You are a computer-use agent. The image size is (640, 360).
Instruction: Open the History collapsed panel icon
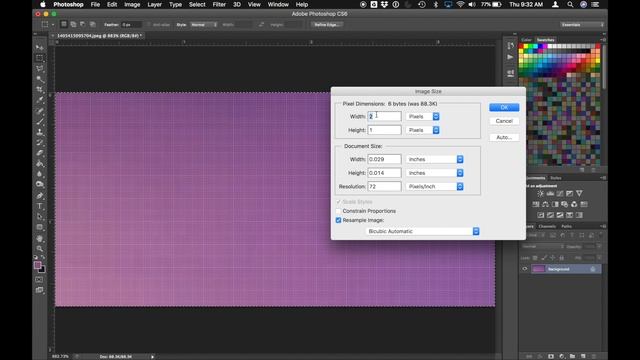coord(510,46)
